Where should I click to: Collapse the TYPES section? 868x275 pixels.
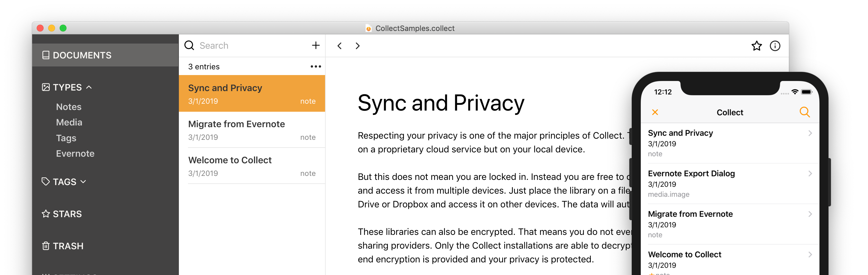pyautogui.click(x=89, y=87)
